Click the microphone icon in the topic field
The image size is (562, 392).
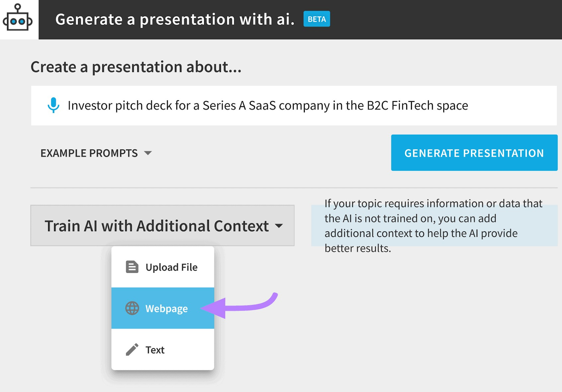click(53, 105)
